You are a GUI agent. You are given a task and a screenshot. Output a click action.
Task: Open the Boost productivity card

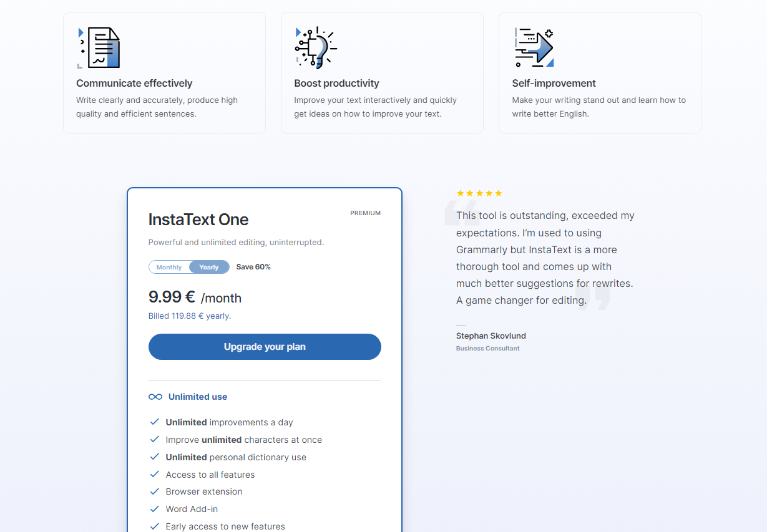click(382, 73)
